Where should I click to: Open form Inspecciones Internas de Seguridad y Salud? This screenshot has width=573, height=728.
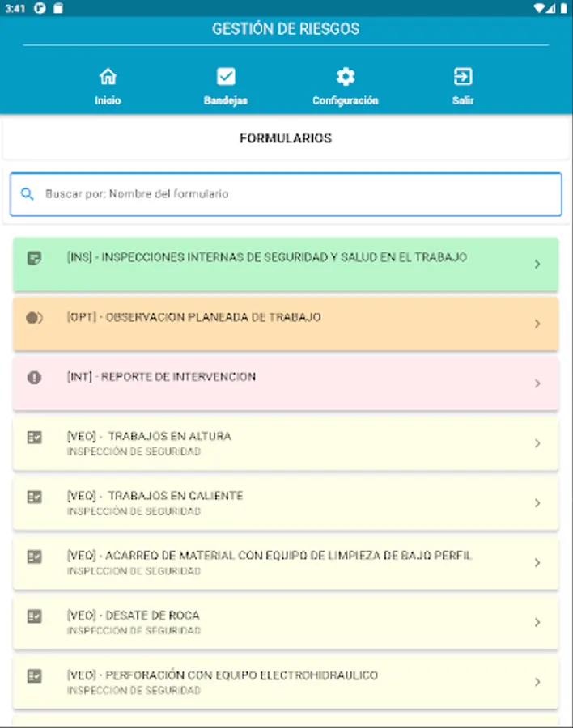[286, 265]
